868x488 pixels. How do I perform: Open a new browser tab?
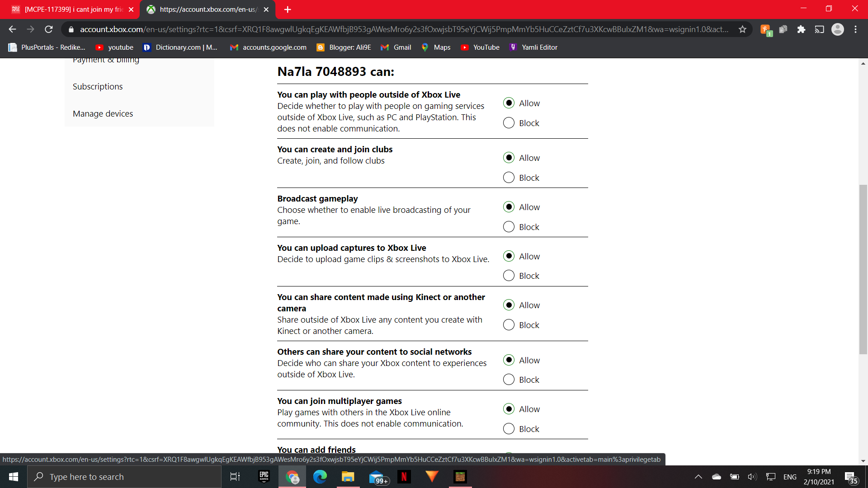[x=288, y=9]
